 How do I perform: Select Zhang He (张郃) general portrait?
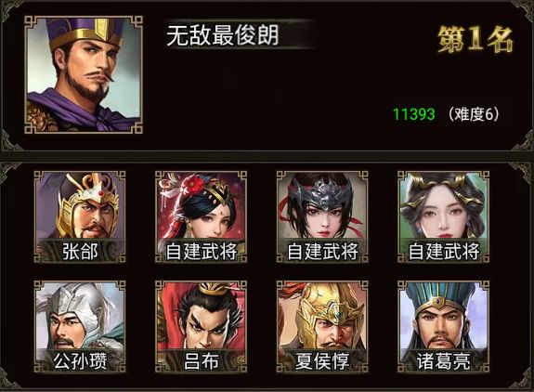pyautogui.click(x=80, y=217)
